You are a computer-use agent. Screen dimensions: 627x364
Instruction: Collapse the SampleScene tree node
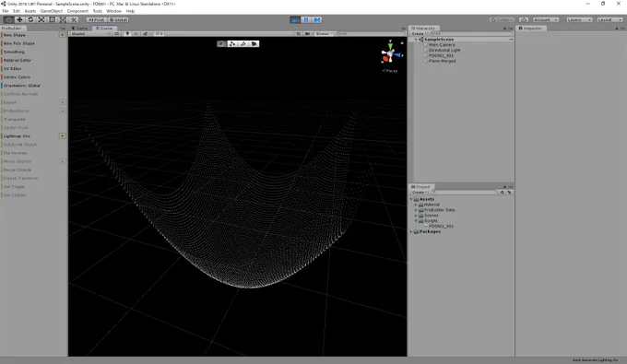click(x=416, y=40)
